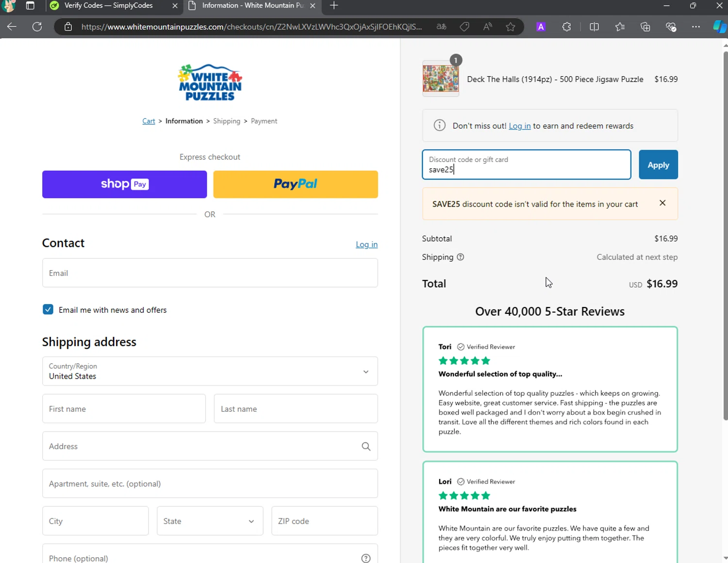
Task: Click the address search magnifier icon
Action: pyautogui.click(x=366, y=446)
